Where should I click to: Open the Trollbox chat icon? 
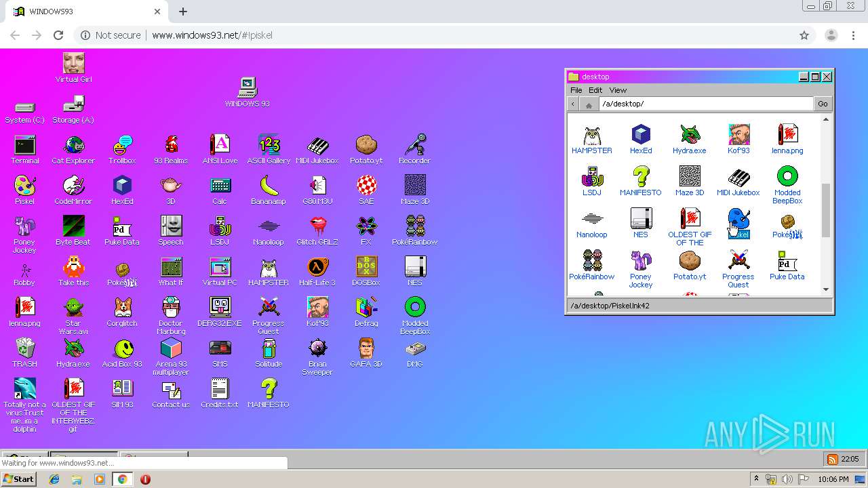pyautogui.click(x=122, y=150)
